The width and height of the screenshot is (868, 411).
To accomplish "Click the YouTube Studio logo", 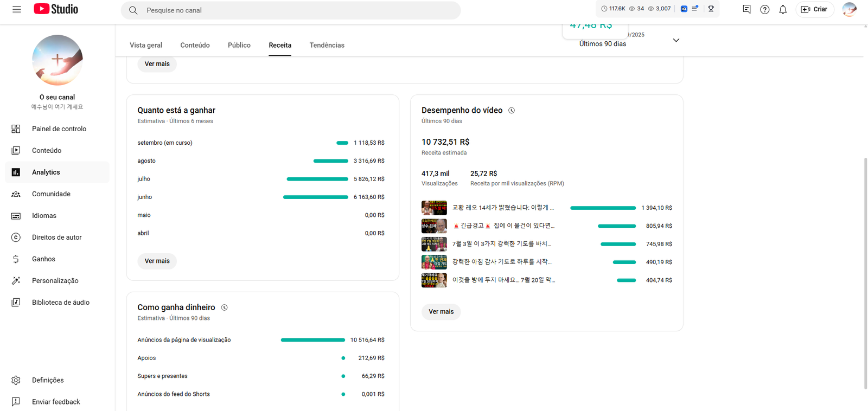I will pos(56,9).
